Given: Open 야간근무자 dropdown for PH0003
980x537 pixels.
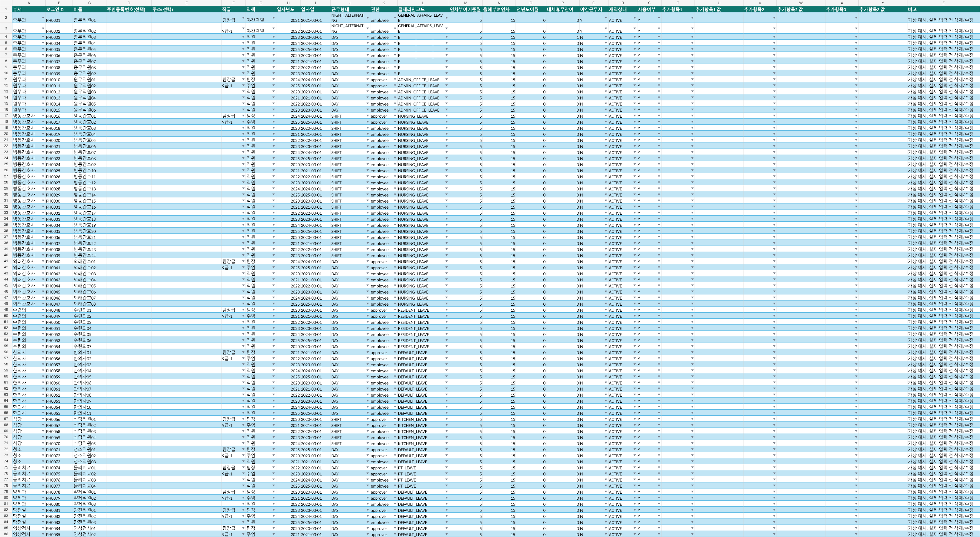Looking at the screenshot, I should 606,37.
